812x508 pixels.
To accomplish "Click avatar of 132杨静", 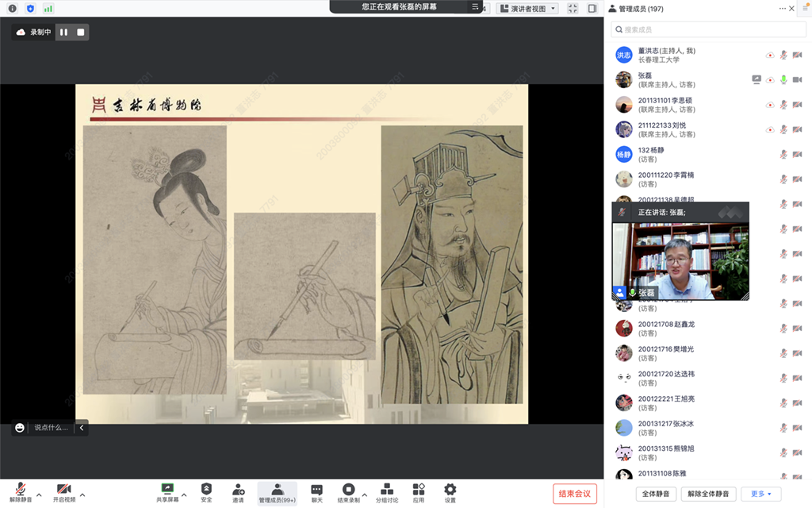I will (623, 155).
